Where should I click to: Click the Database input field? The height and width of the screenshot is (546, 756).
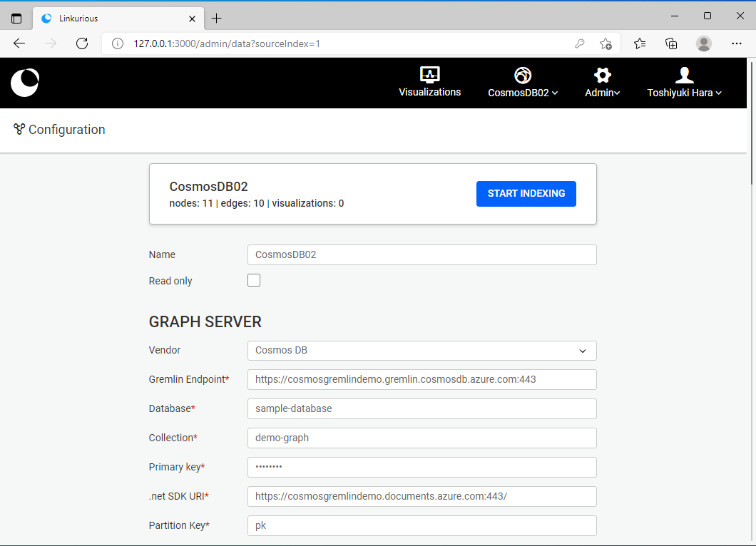pos(422,408)
